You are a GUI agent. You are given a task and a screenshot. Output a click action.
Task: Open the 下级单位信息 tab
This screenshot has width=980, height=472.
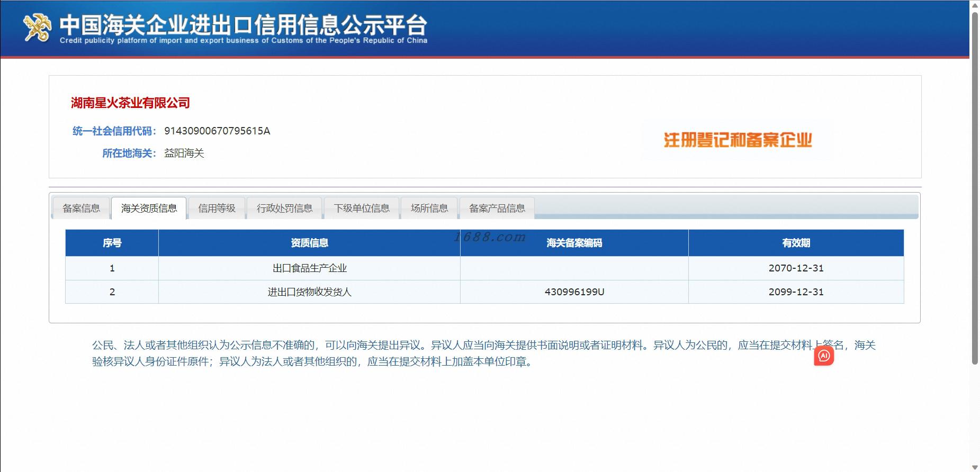click(362, 208)
